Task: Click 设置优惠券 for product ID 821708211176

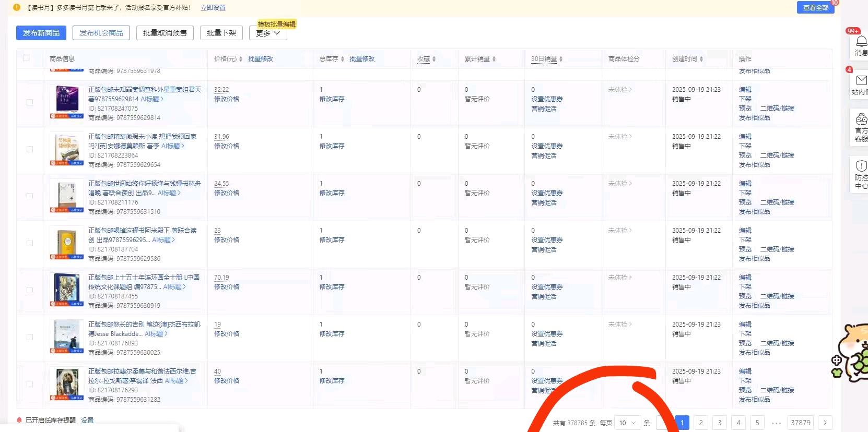Action: point(547,193)
